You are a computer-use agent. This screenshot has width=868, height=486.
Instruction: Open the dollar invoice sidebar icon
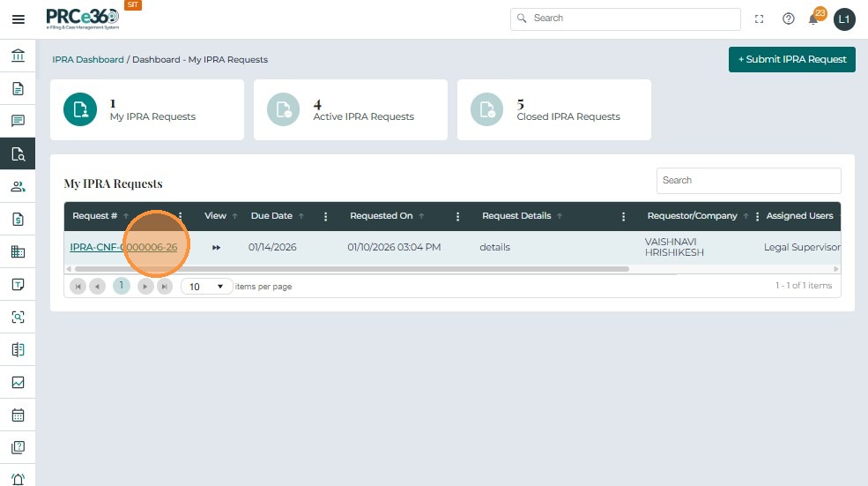pyautogui.click(x=18, y=219)
